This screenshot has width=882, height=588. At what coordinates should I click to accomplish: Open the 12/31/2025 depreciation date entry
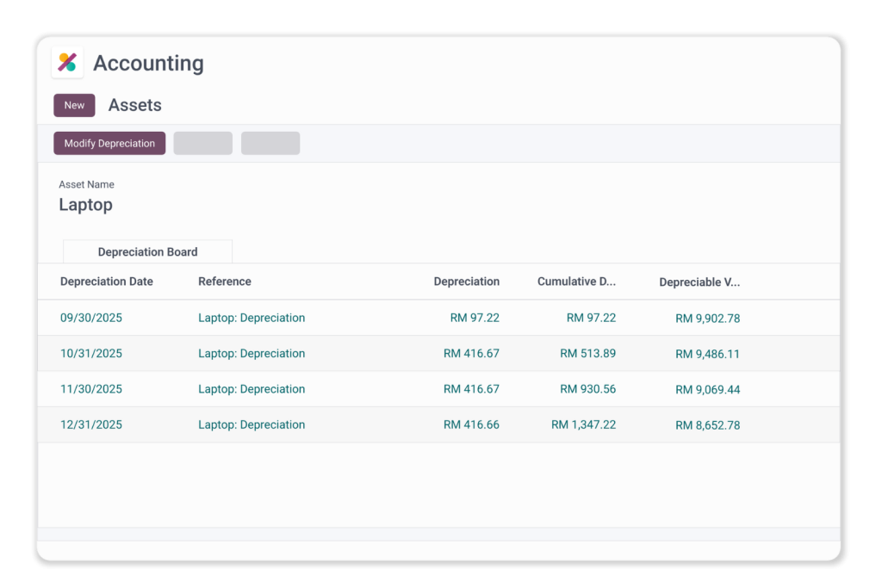[91, 424]
